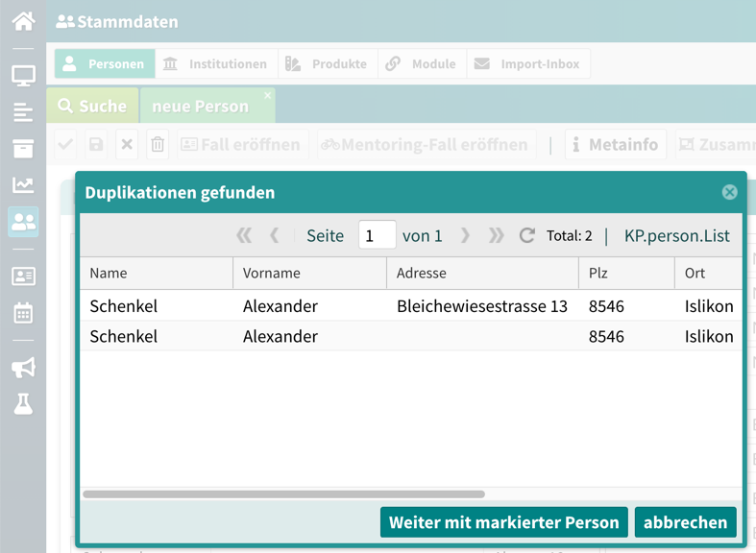The image size is (756, 553).
Task: Open the chart statistics sidebar icon
Action: tap(23, 185)
